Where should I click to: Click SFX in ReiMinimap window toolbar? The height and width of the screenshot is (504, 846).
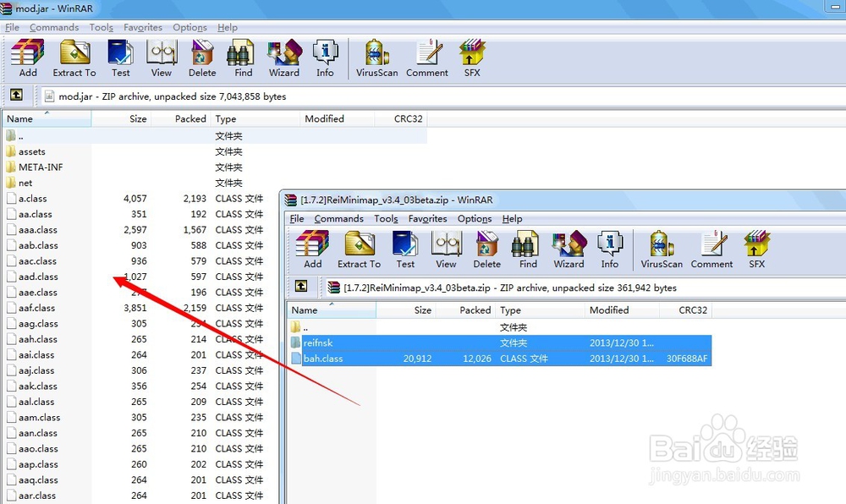[756, 249]
